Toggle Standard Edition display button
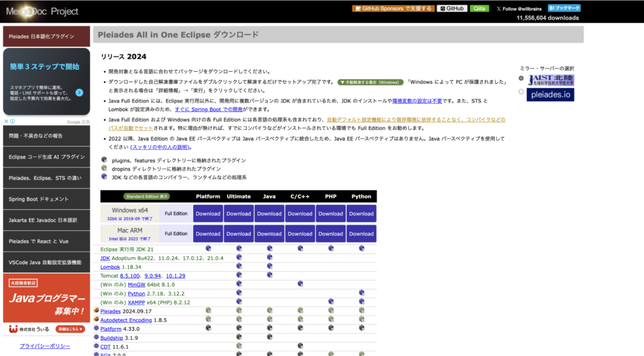644x356 pixels. 147,196
